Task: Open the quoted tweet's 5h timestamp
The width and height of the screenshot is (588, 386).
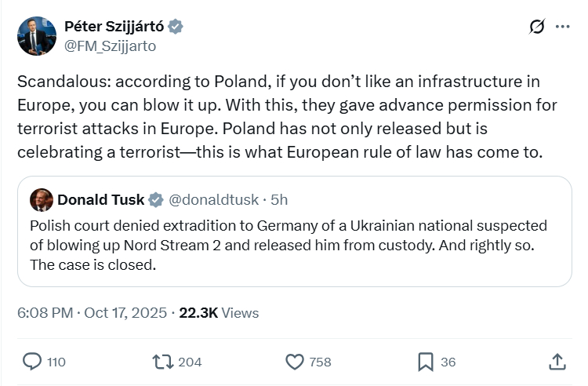Action: point(279,200)
